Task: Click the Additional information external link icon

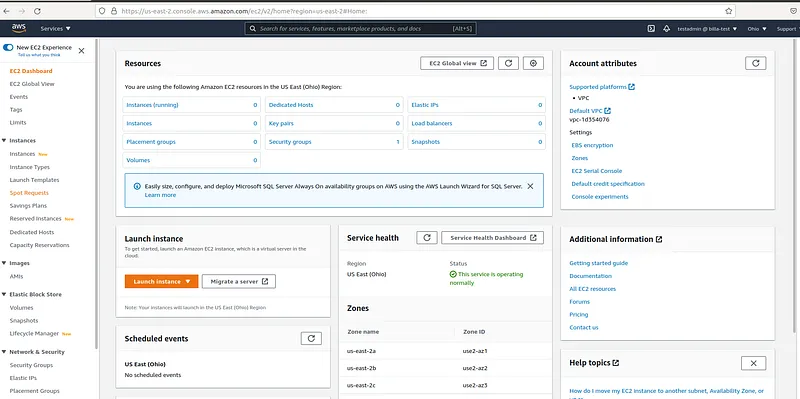Action: pos(659,239)
